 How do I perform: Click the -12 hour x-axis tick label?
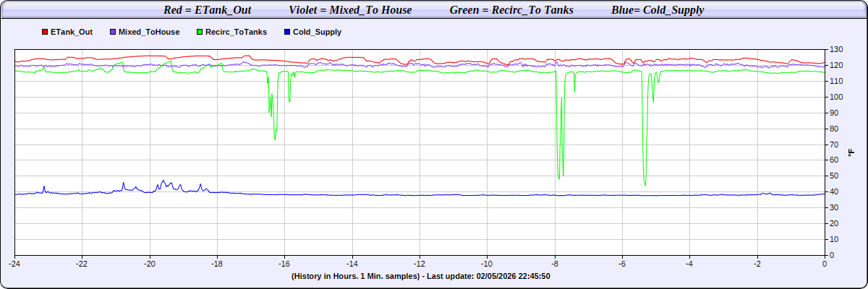coord(420,264)
